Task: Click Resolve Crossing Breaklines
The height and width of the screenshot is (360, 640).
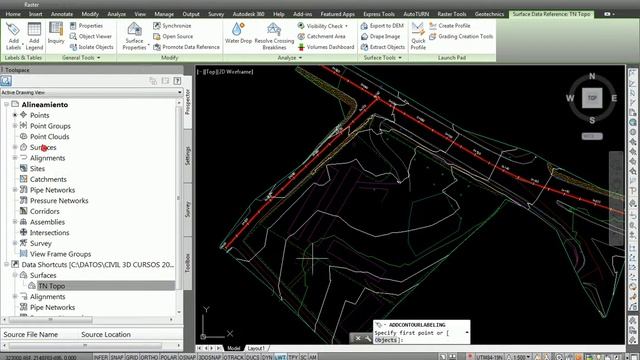Action: pyautogui.click(x=274, y=36)
